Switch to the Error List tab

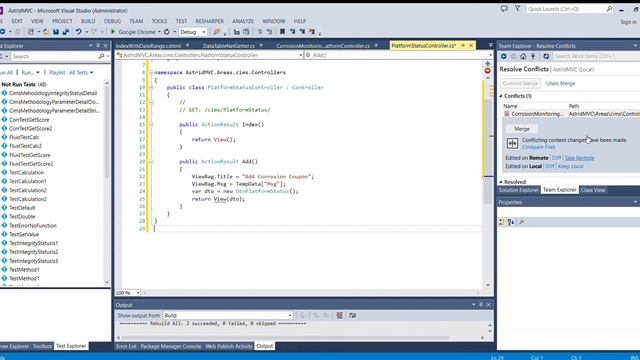click(x=126, y=346)
